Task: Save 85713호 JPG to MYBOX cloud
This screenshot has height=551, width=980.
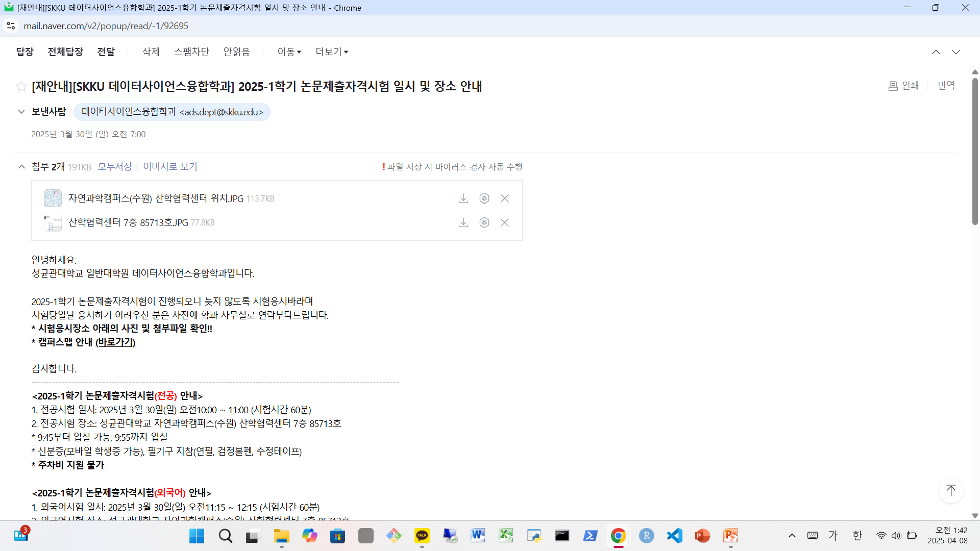Action: click(484, 222)
